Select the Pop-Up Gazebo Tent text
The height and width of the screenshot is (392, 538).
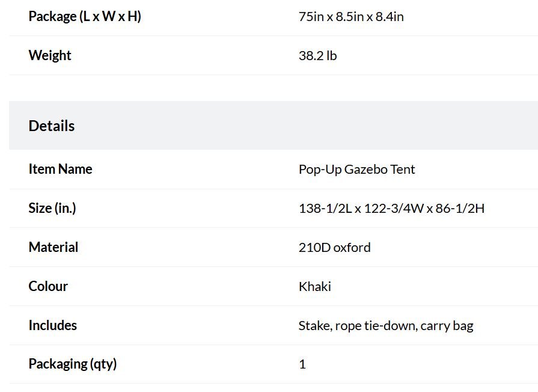[x=357, y=170]
